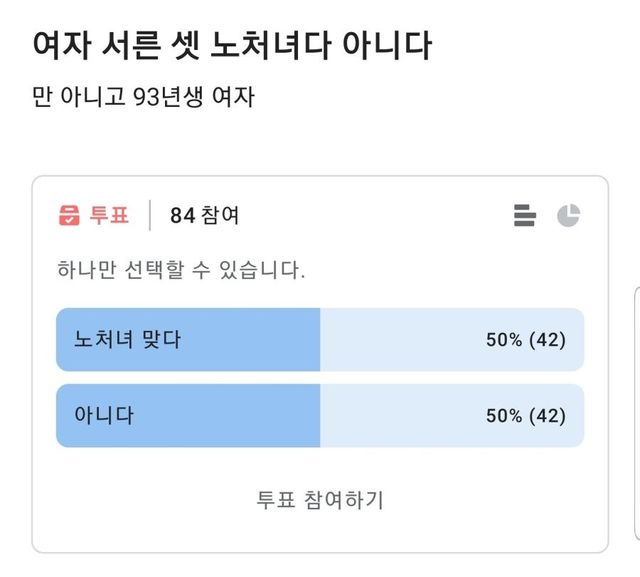Click empty poll card area below 투표 참여하기
The image size is (640, 577).
pyautogui.click(x=320, y=534)
